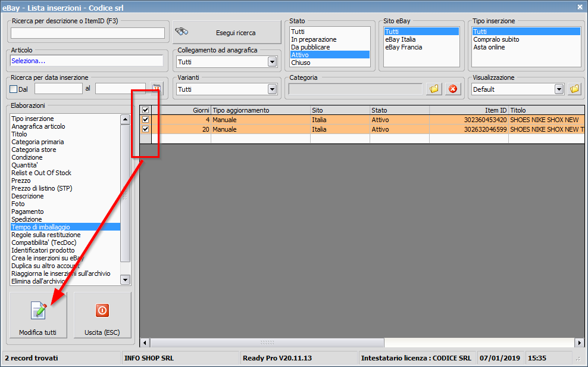
Task: Select Foto in Elaborazioni list
Action: click(65, 204)
